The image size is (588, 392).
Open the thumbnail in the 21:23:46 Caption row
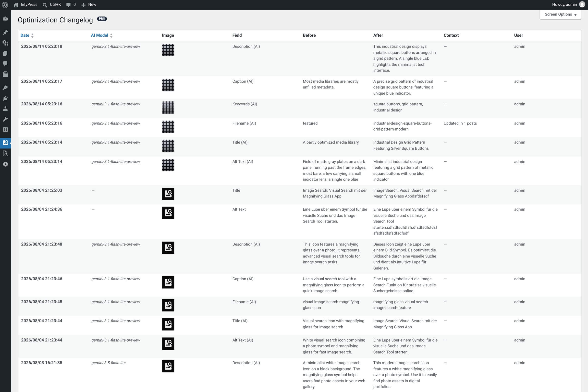(x=168, y=282)
